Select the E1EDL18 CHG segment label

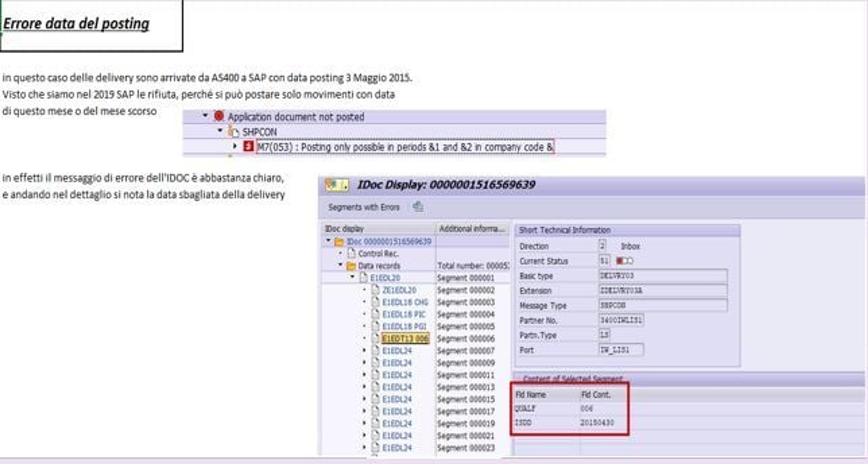tap(405, 302)
